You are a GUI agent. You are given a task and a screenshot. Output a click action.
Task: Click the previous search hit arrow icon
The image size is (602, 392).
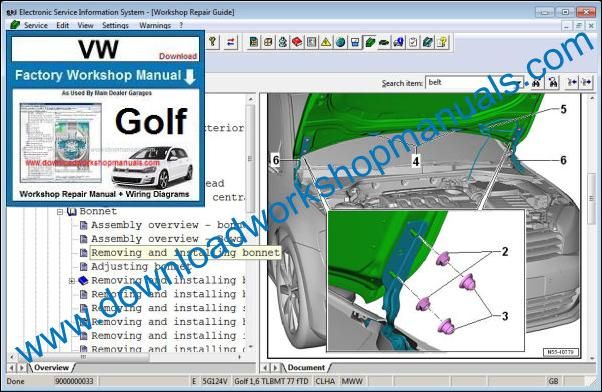point(572,82)
